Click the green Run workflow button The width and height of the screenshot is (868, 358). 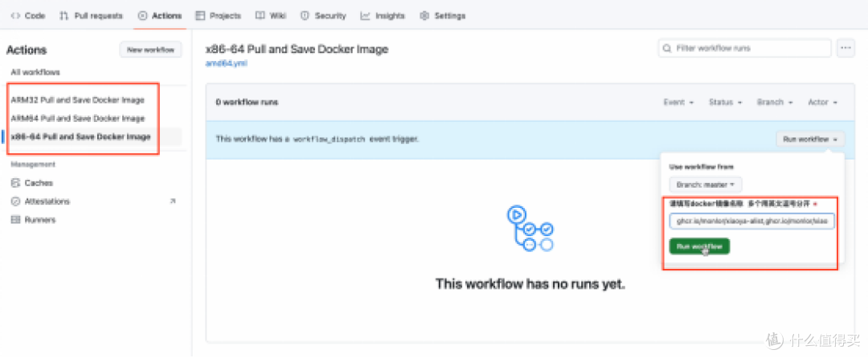pyautogui.click(x=699, y=246)
